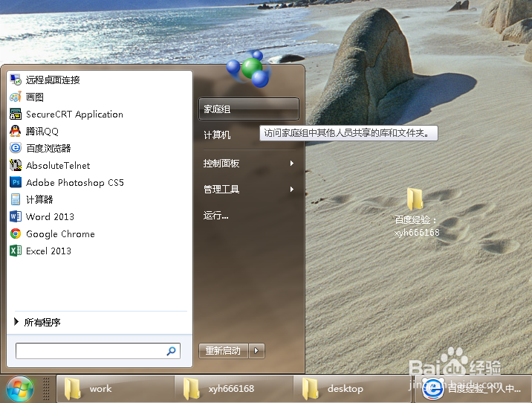Click the 重新启动 button
The height and width of the screenshot is (403, 532).
224,351
